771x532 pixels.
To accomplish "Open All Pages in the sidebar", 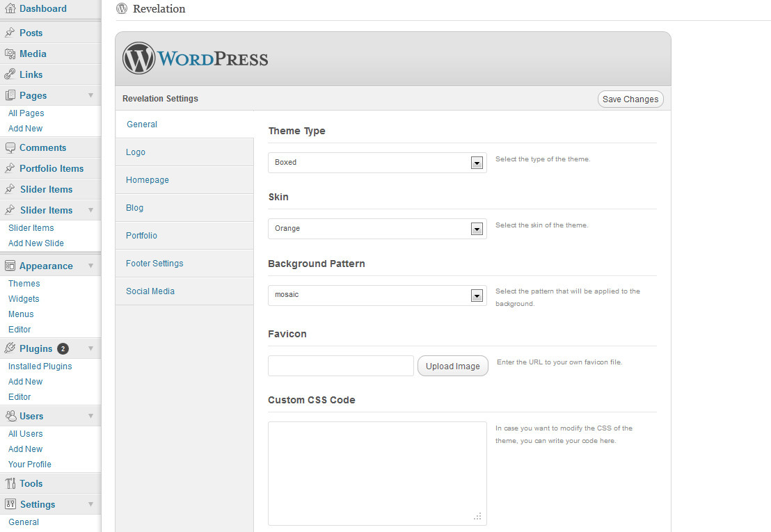I will (x=26, y=113).
